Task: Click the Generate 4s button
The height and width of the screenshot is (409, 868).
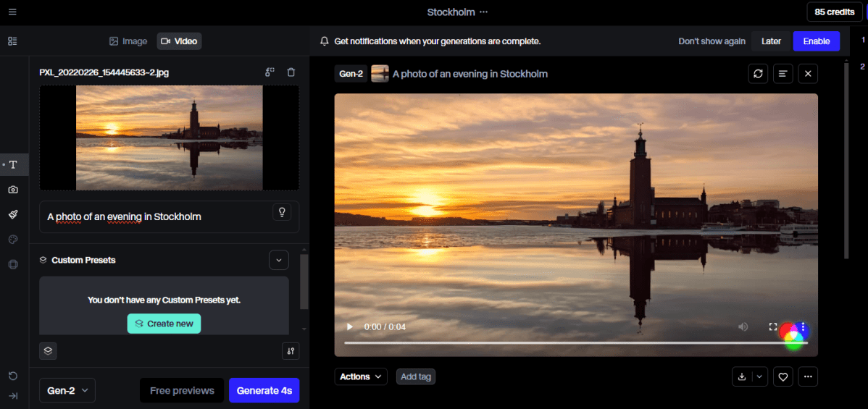Action: pyautogui.click(x=264, y=390)
